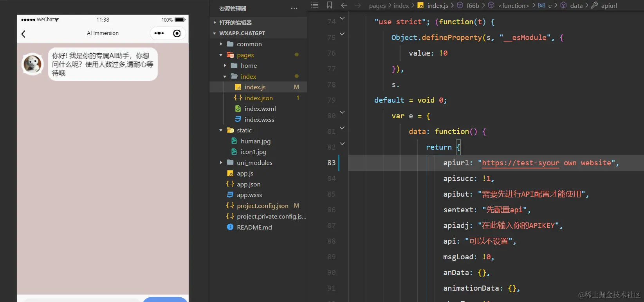Click the bookmark icon in editor toolbar
The width and height of the screenshot is (644, 302).
coord(329,5)
